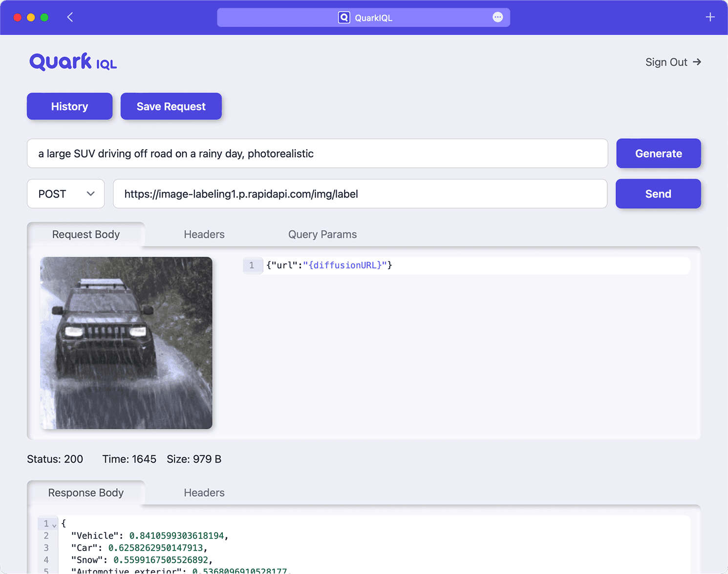Click the Save Request button
The width and height of the screenshot is (728, 574).
(x=171, y=107)
